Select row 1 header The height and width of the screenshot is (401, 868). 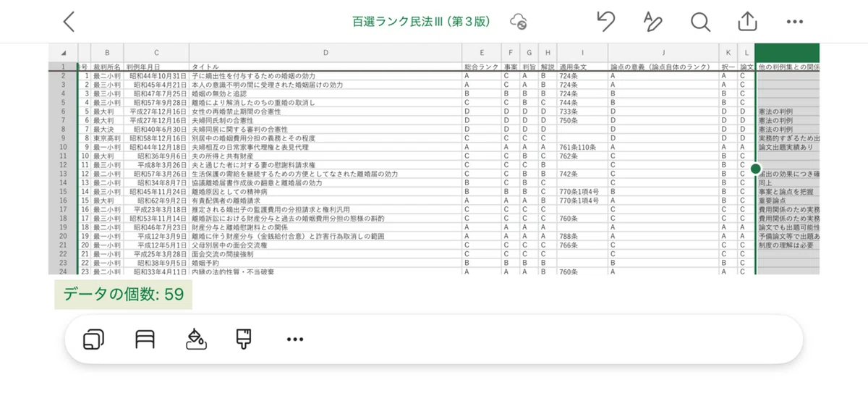pos(64,67)
